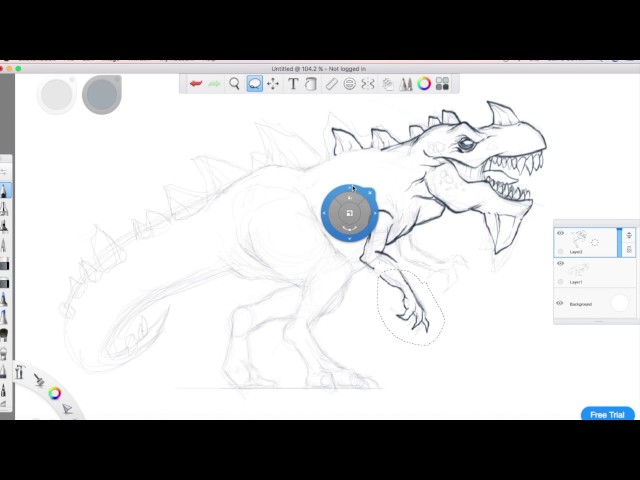
Task: Enable the ellipse guide tool
Action: tap(349, 84)
